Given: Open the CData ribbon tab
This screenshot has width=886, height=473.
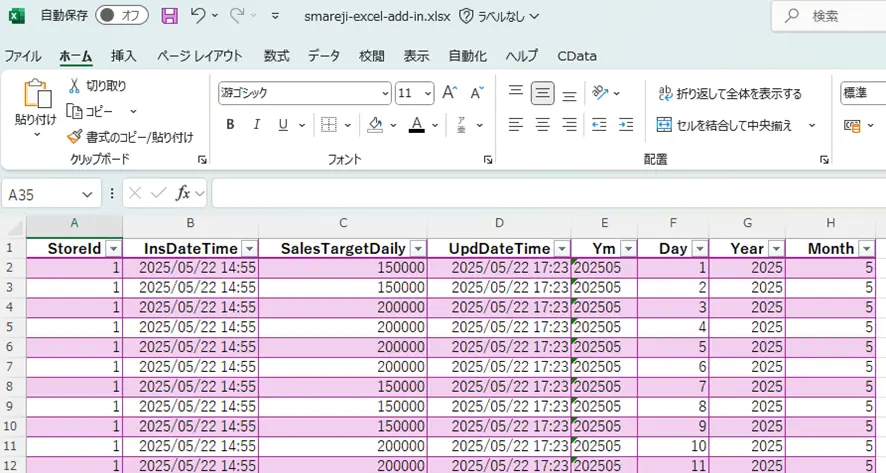Looking at the screenshot, I should pyautogui.click(x=576, y=56).
